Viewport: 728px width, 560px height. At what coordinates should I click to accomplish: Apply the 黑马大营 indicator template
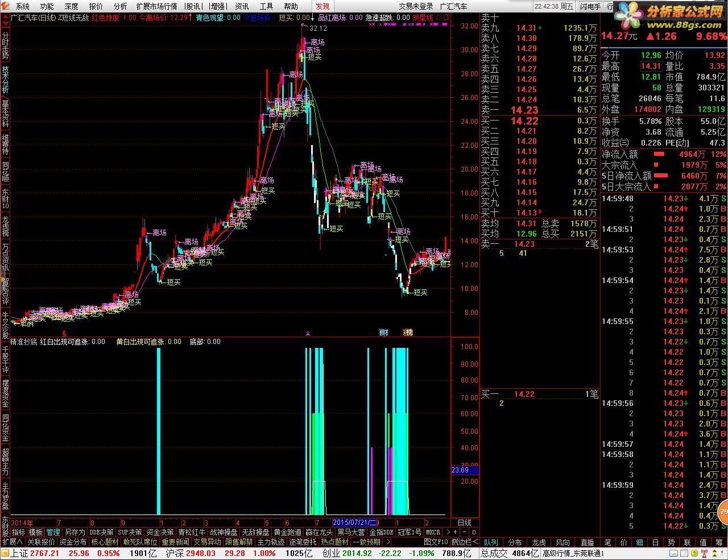click(351, 533)
